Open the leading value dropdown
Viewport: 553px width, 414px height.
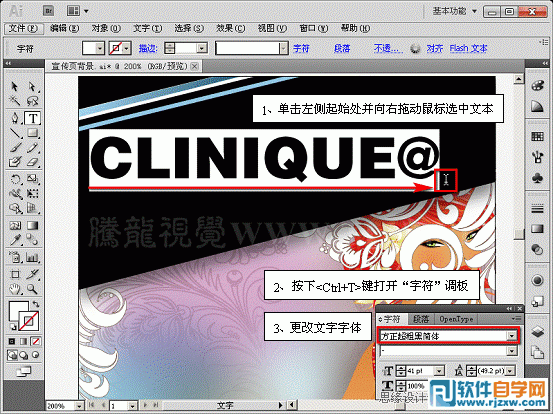pos(511,371)
